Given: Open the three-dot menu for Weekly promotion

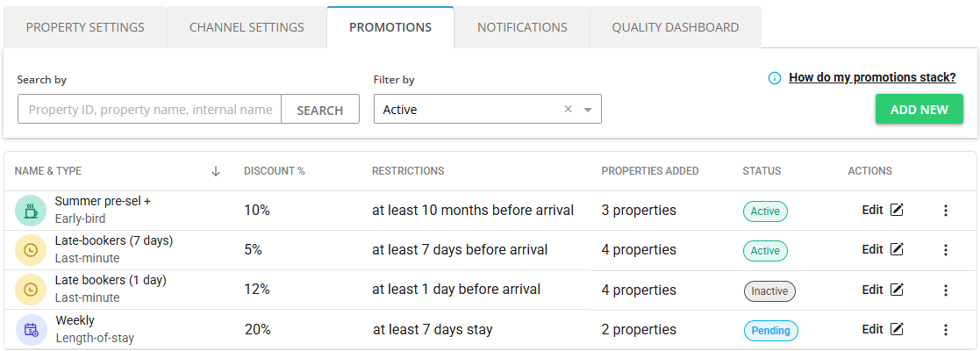Looking at the screenshot, I should [x=946, y=330].
